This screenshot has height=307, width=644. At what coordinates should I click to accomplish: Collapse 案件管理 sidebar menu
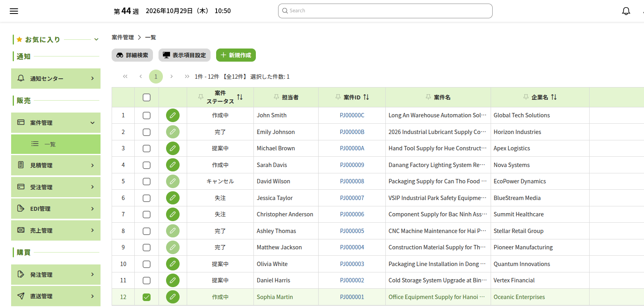point(56,122)
